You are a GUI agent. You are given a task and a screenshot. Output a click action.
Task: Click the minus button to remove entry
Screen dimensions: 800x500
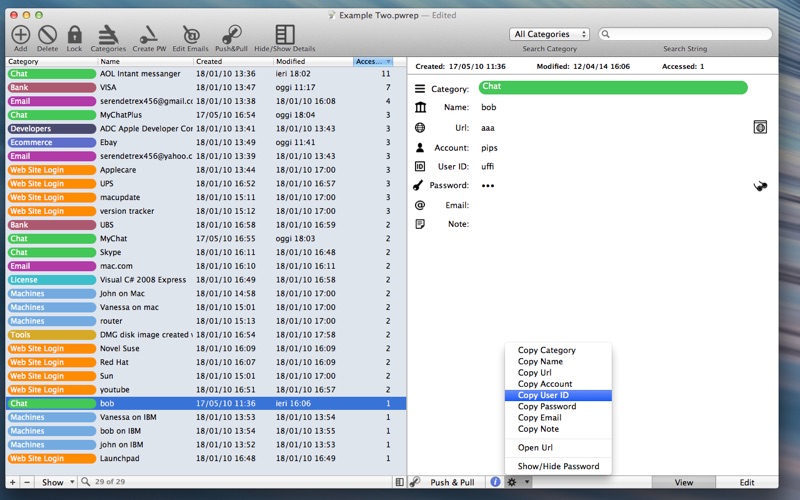pos(27,482)
